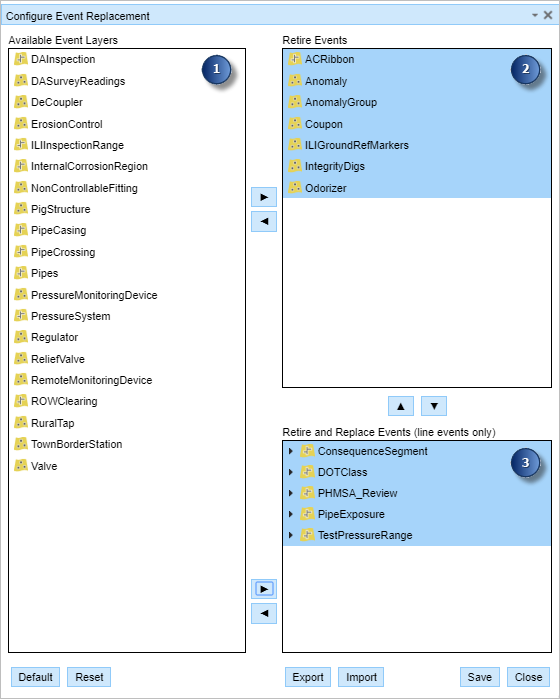The image size is (560, 699).
Task: Click the PigStructure layer icon
Action: coord(21,209)
